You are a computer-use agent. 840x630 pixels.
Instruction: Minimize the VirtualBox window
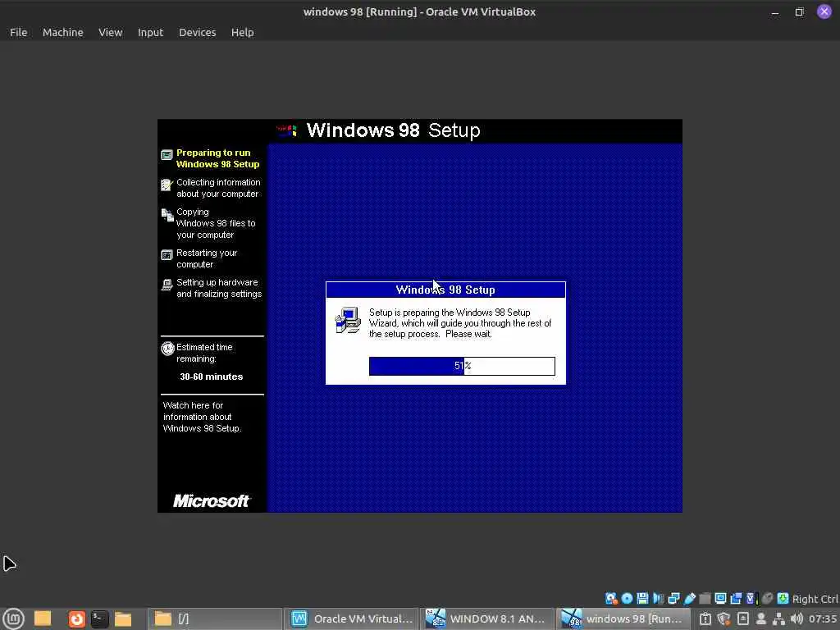[775, 11]
